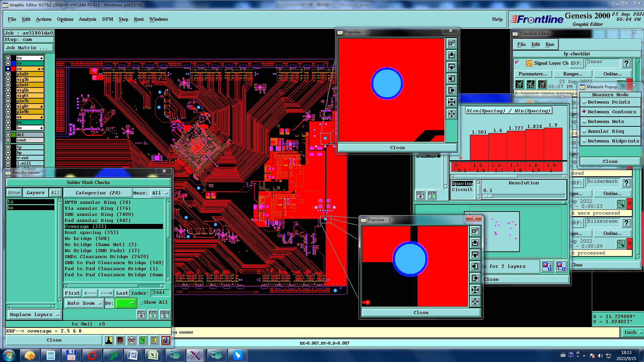This screenshot has height=362, width=644.
Task: Open the Meas All dropdown
Action: coord(160,193)
